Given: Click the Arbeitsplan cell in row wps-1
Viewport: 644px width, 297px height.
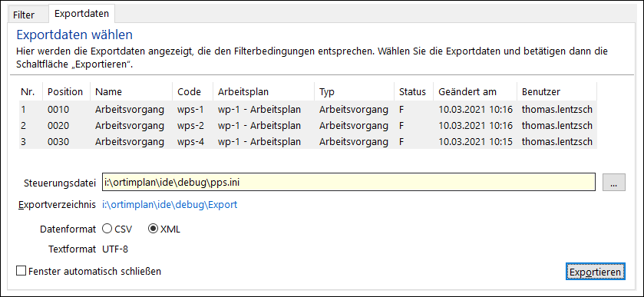Looking at the screenshot, I should pyautogui.click(x=259, y=109).
